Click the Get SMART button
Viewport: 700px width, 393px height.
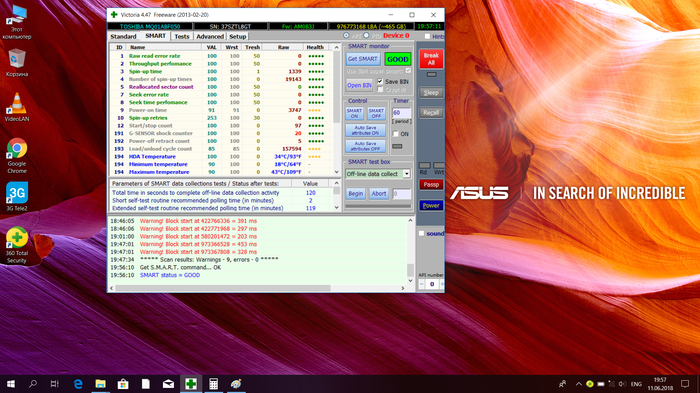[363, 59]
